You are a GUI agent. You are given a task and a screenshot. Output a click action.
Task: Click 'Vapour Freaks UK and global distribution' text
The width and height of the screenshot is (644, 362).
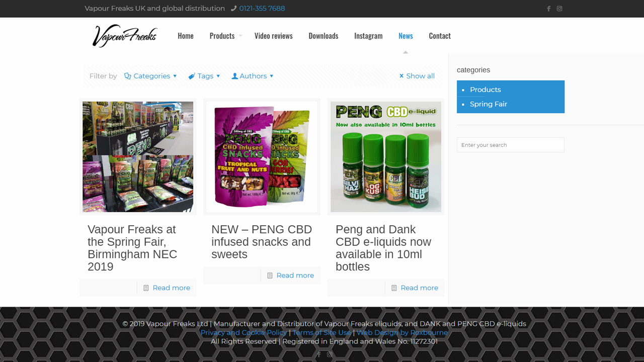point(155,9)
